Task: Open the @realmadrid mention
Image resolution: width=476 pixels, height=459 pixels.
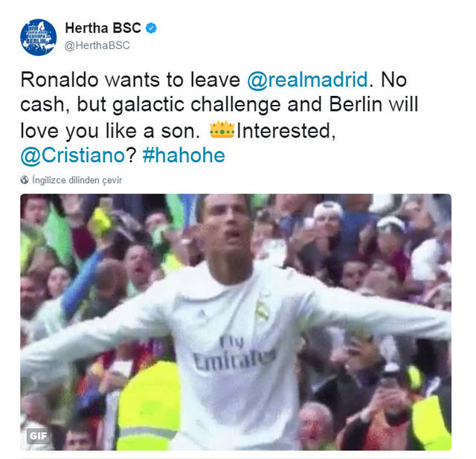Action: click(x=307, y=80)
